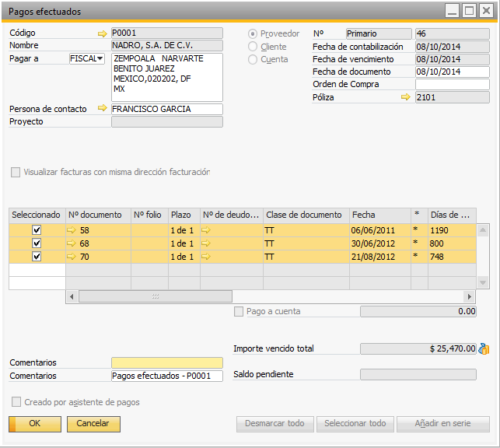Sort by the Nº documento column header

pos(98,215)
